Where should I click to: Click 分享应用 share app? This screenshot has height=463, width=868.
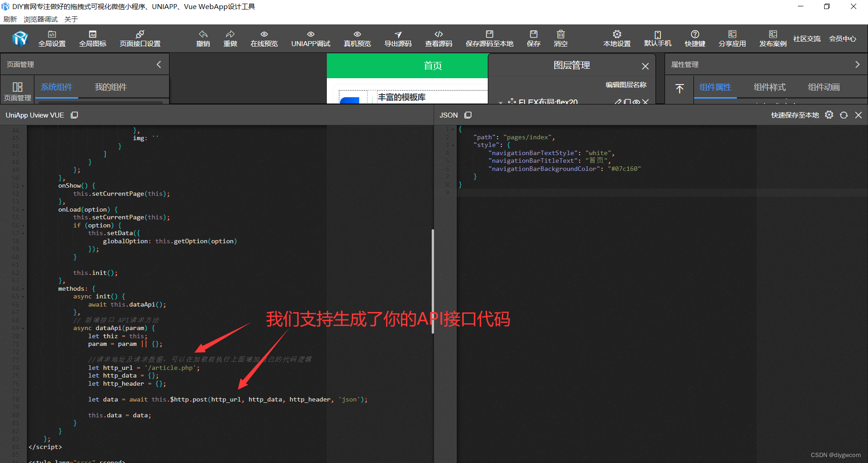pyautogui.click(x=732, y=38)
